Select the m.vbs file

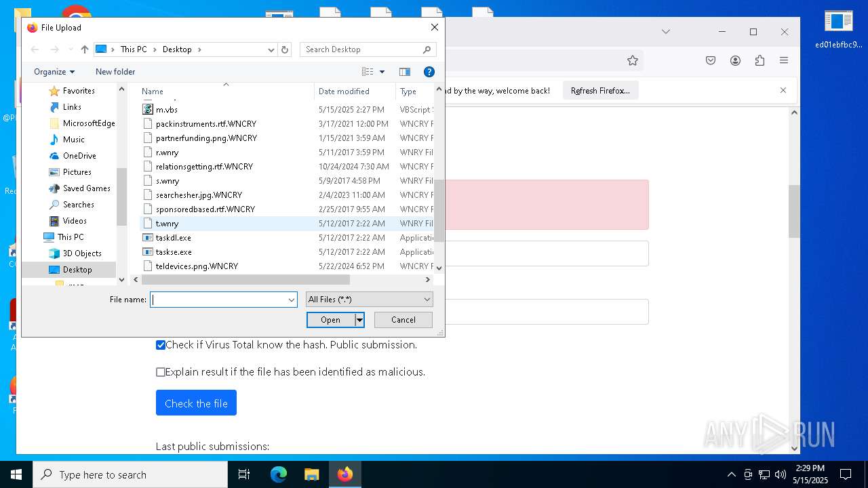click(x=167, y=109)
